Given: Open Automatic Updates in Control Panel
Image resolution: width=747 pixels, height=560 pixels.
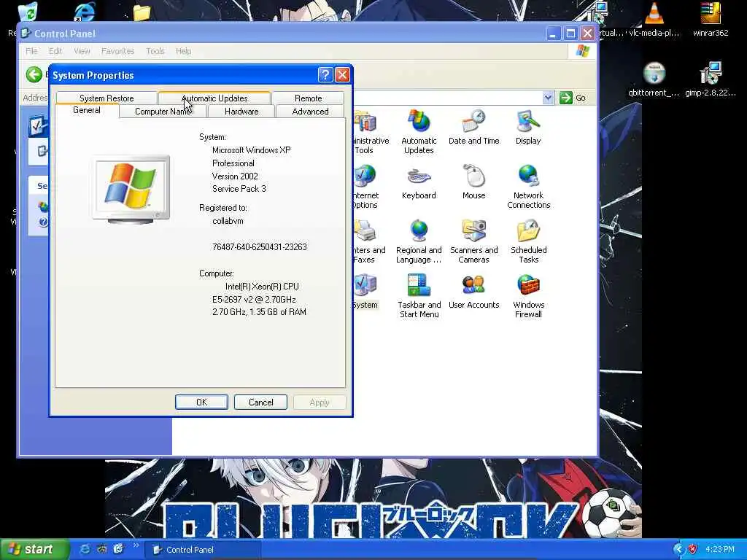Looking at the screenshot, I should coord(419,131).
